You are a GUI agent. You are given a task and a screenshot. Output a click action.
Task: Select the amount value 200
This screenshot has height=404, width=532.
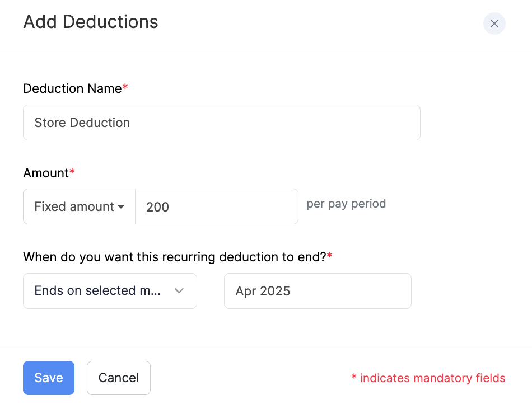pyautogui.click(x=217, y=206)
